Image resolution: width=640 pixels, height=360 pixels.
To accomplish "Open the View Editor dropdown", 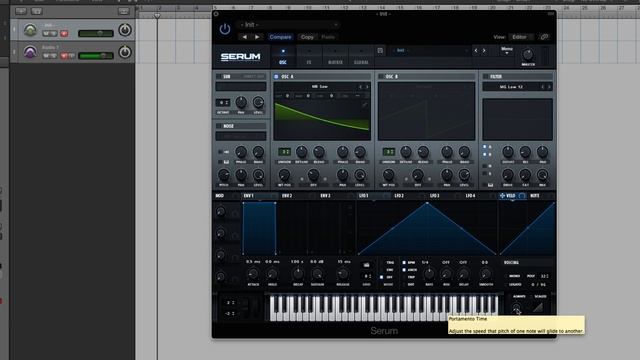I will tap(520, 37).
